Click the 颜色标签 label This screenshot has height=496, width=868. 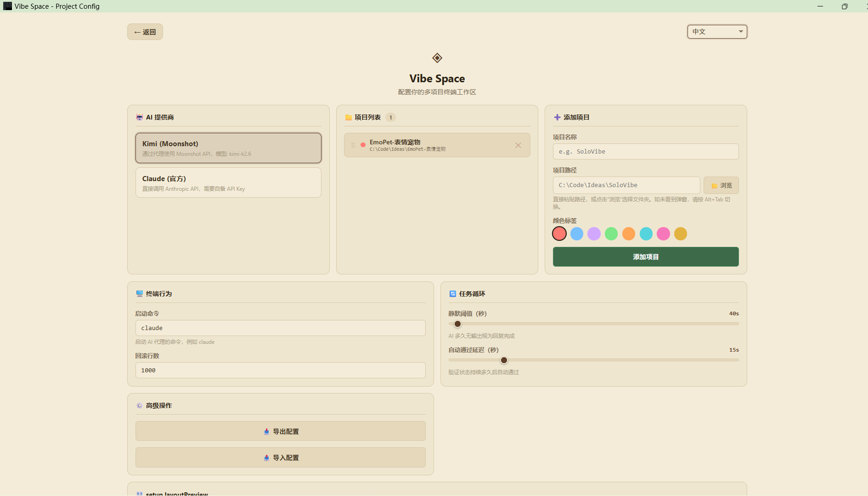pos(565,221)
